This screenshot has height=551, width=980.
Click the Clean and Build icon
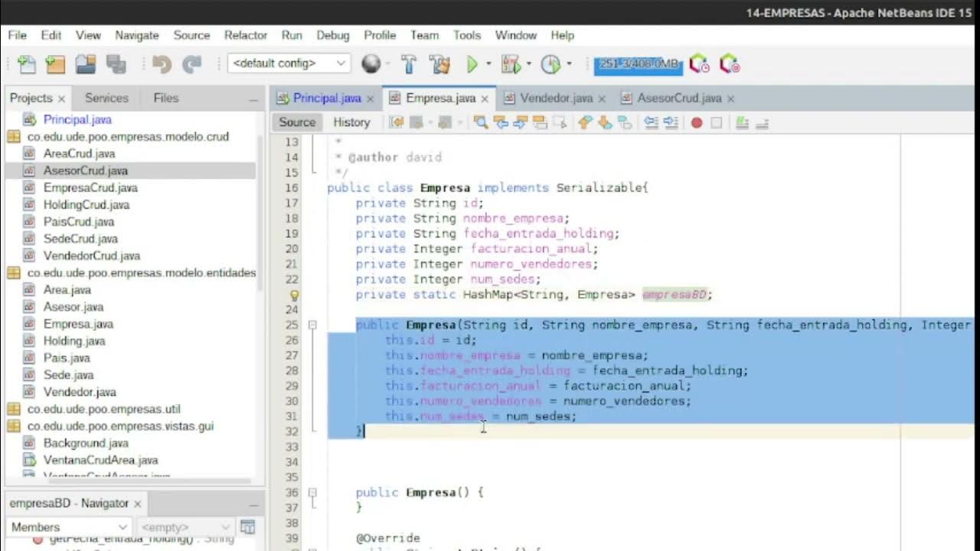click(439, 64)
